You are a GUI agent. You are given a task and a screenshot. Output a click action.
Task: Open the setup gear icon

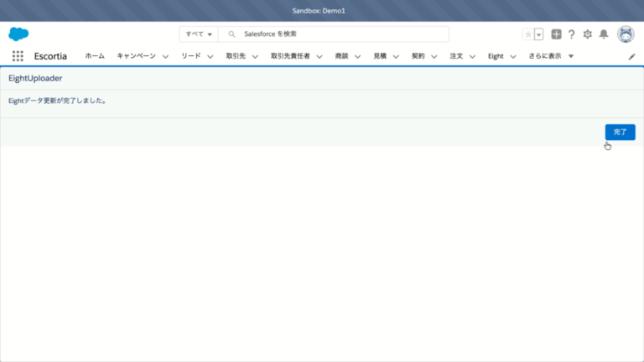coord(587,34)
